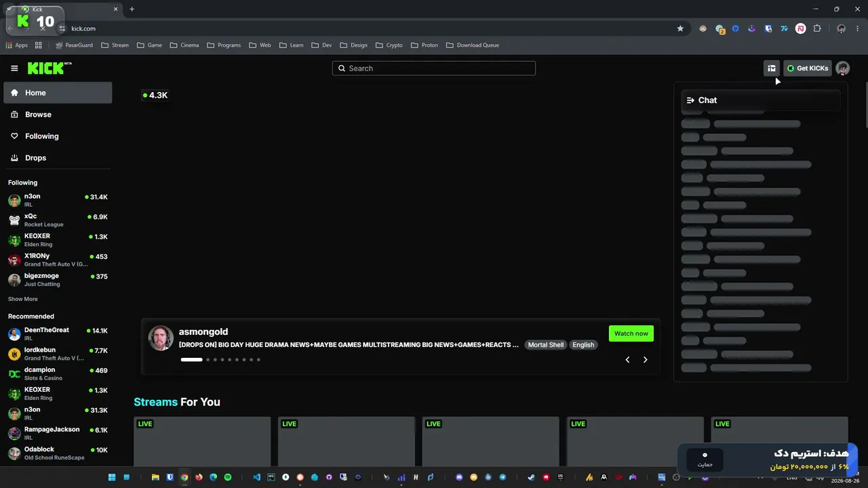Expand the Following list with Show More
Screen dimensions: 868x488
[x=23, y=299]
